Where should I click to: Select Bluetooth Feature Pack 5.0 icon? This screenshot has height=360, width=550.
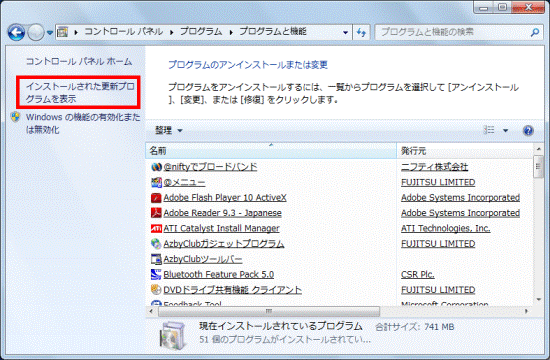[156, 274]
